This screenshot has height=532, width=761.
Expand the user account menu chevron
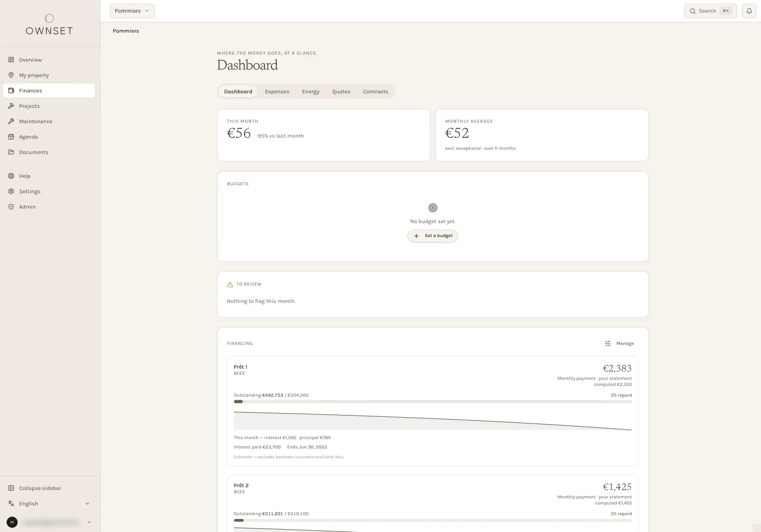(89, 522)
